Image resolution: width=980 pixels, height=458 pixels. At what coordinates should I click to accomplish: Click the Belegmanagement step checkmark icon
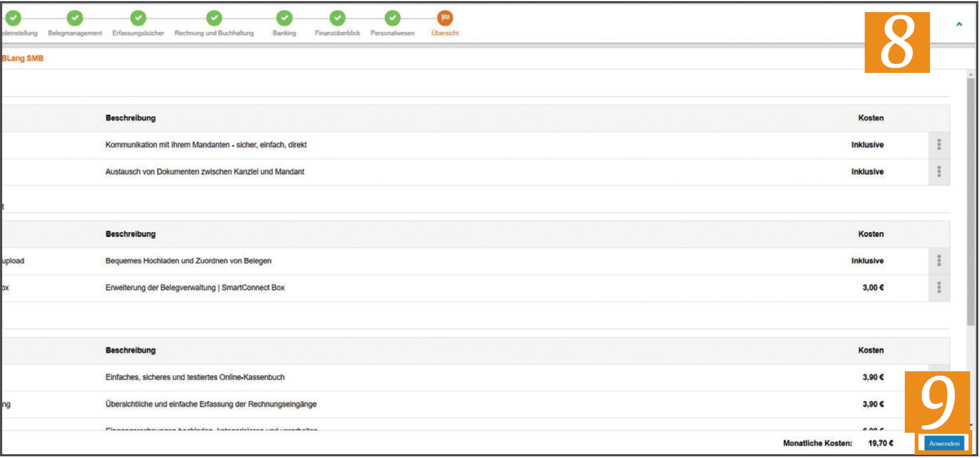pyautogui.click(x=75, y=18)
